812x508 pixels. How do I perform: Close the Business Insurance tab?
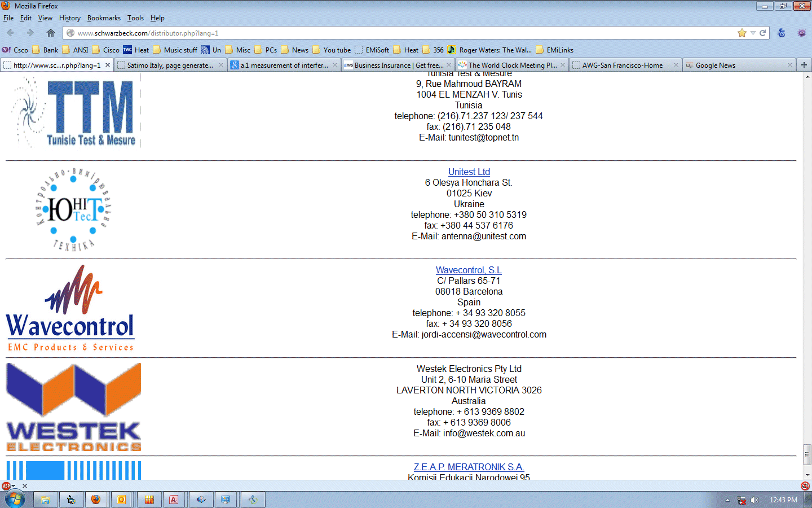point(449,65)
